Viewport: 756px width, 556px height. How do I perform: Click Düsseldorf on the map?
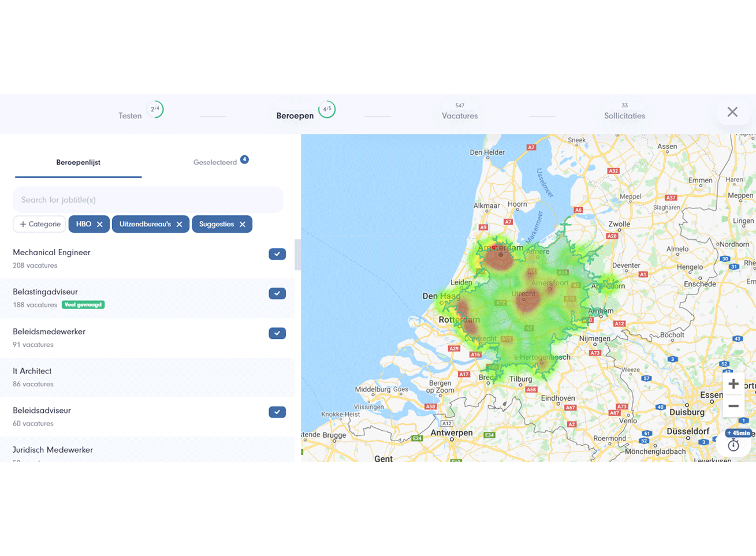(688, 431)
